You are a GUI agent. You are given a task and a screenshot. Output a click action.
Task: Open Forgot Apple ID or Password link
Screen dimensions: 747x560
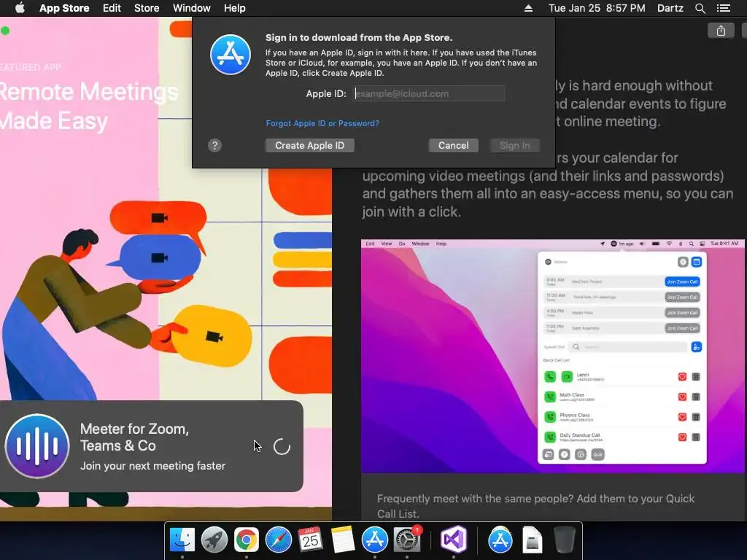pos(322,123)
